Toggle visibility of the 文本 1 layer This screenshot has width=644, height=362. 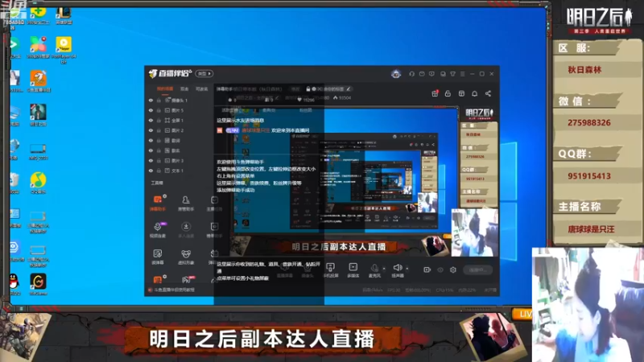pyautogui.click(x=151, y=171)
